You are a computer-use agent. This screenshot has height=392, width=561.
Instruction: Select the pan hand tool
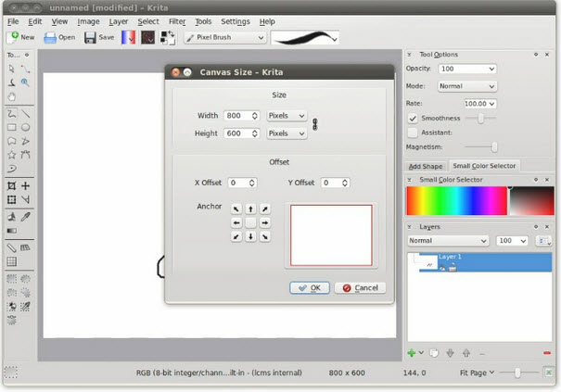11,96
